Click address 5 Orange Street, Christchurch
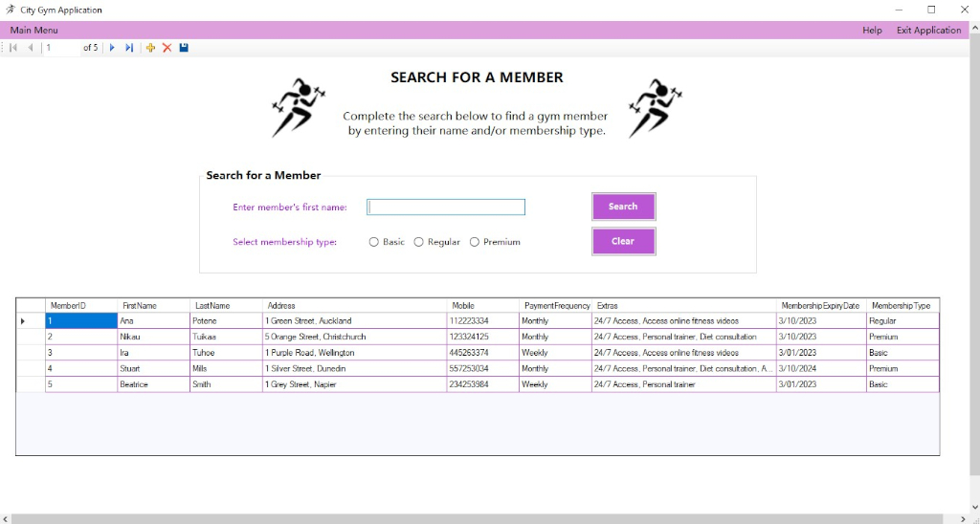This screenshot has width=980, height=524. [354, 337]
